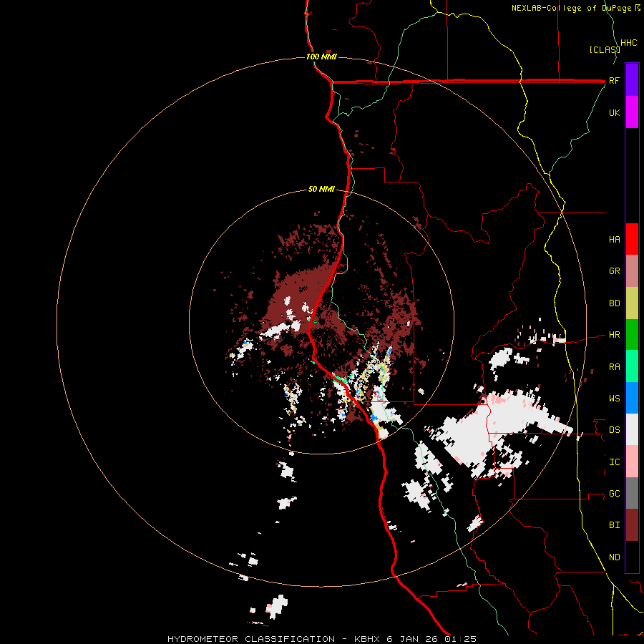The height and width of the screenshot is (644, 644).
Task: Click the BI brown legend color swatch
Action: tap(632, 525)
